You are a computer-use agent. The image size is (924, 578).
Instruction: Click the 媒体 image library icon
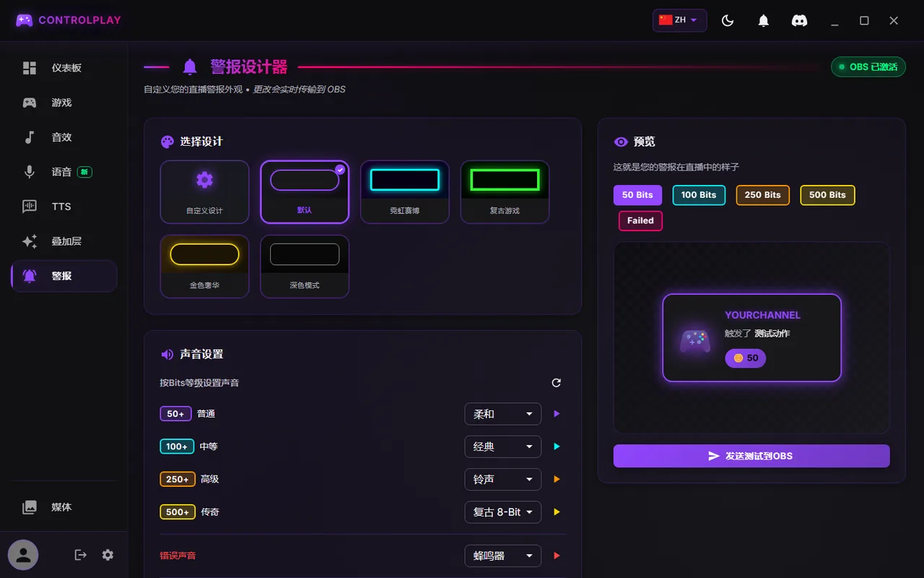coord(30,507)
